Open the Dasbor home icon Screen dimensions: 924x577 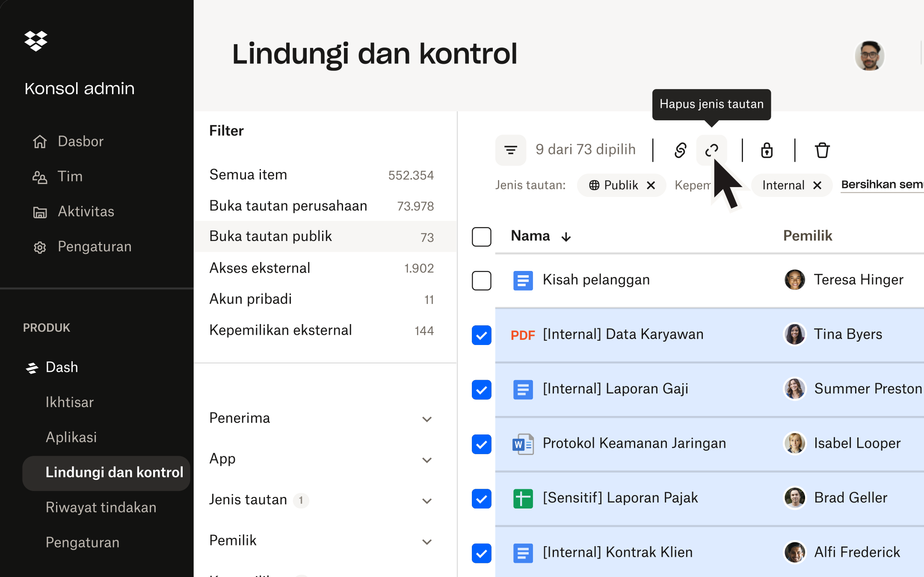pyautogui.click(x=40, y=141)
